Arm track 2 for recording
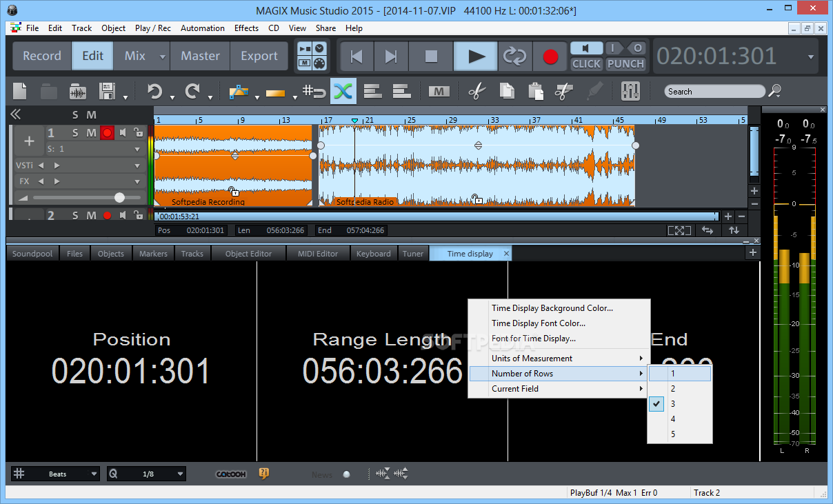833x504 pixels. coord(107,215)
